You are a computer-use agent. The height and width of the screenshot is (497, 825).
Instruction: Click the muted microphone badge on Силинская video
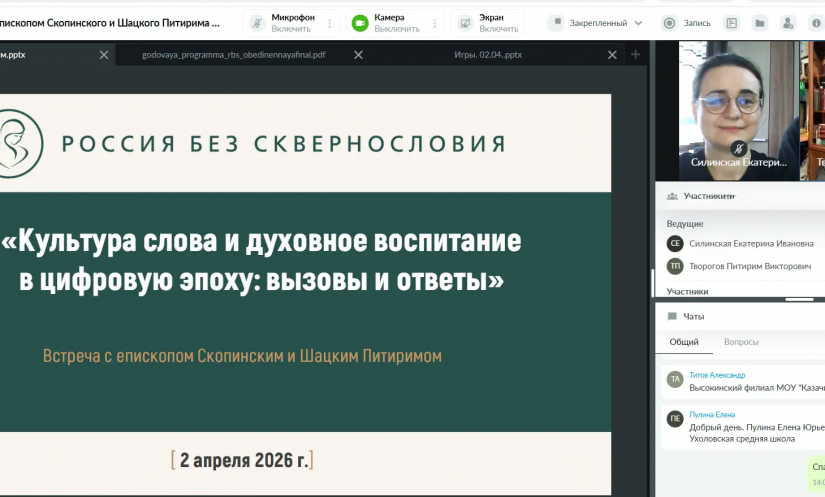[739, 148]
